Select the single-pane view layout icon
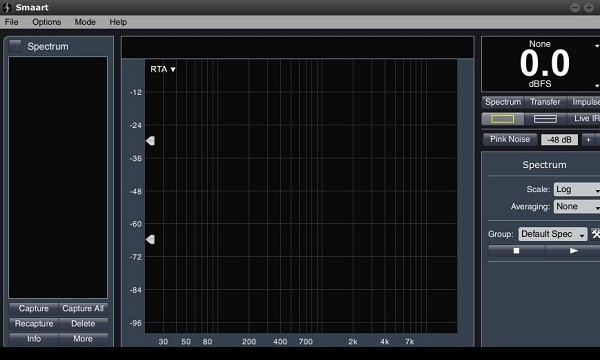Viewport: 600px width, 360px height. pyautogui.click(x=503, y=119)
